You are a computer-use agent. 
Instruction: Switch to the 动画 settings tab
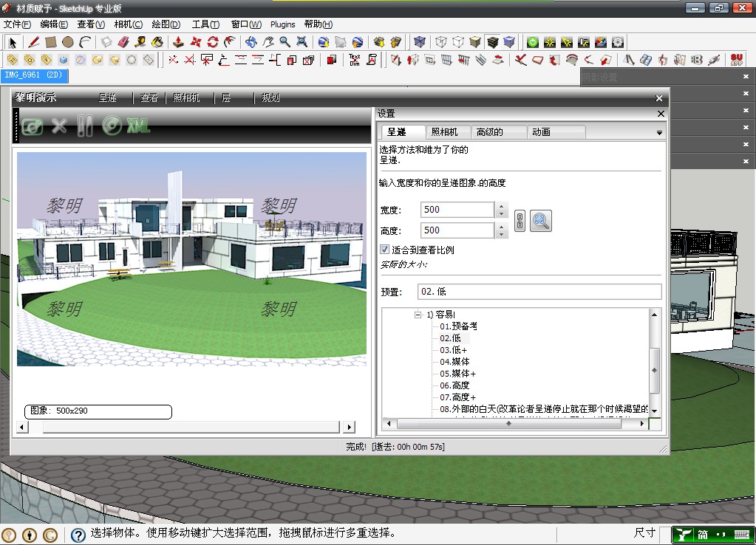click(556, 132)
